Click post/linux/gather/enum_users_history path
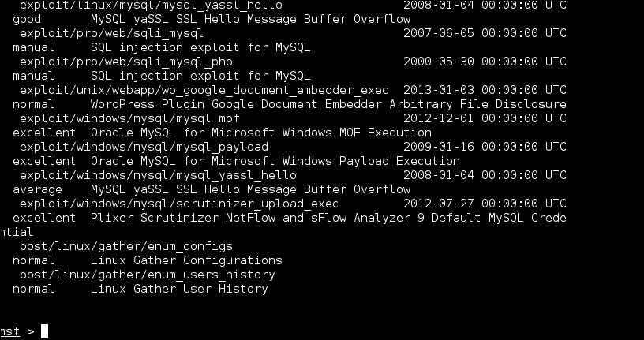This screenshot has height=340, width=644. point(147,275)
